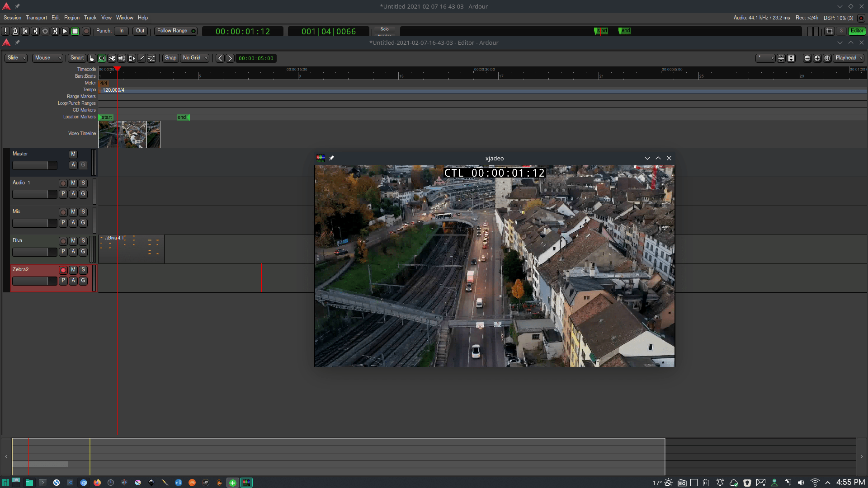Select the Range selection tool
This screenshot has height=488, width=868.
102,58
